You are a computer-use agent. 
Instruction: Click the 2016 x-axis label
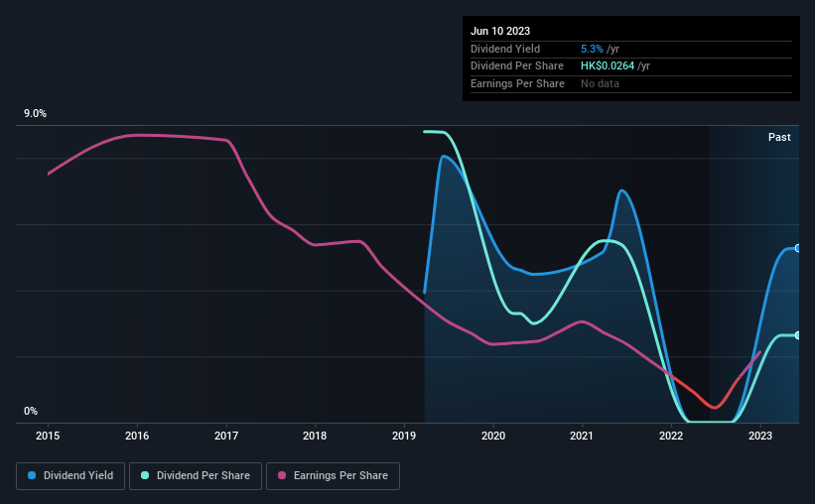137,436
